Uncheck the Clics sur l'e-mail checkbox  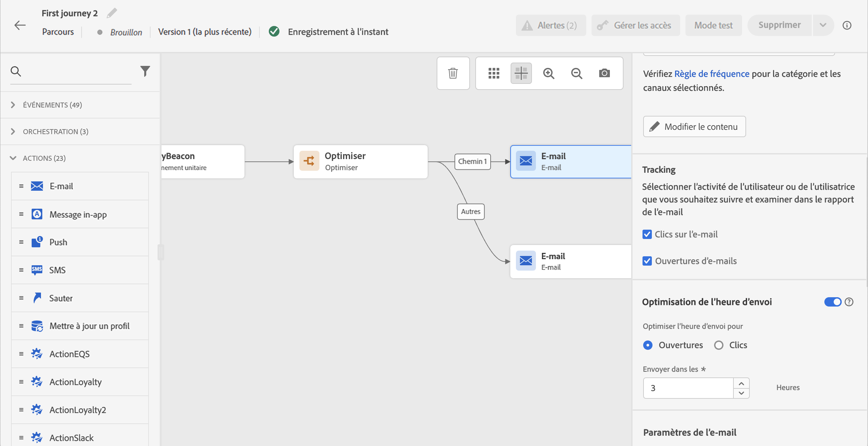[x=647, y=234]
